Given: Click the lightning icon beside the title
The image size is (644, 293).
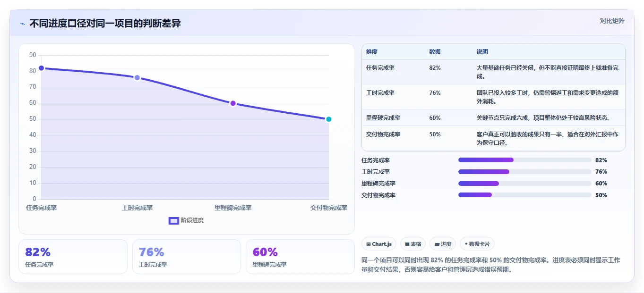Looking at the screenshot, I should point(23,24).
